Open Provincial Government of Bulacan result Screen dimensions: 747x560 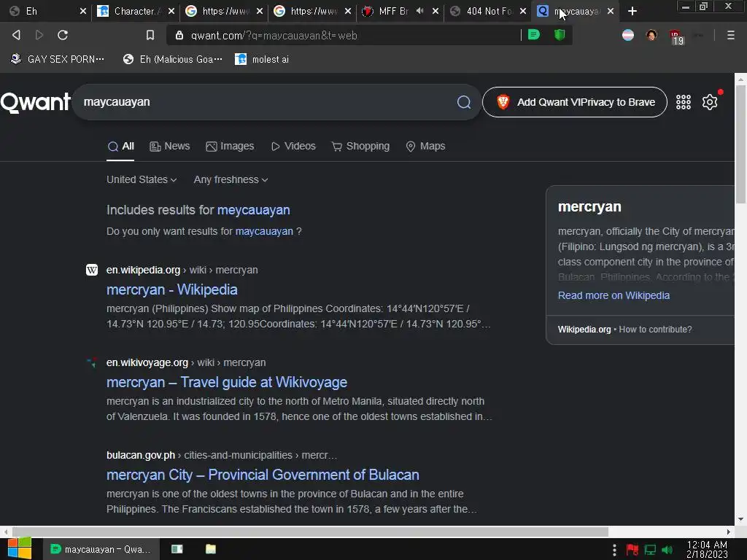263,475
